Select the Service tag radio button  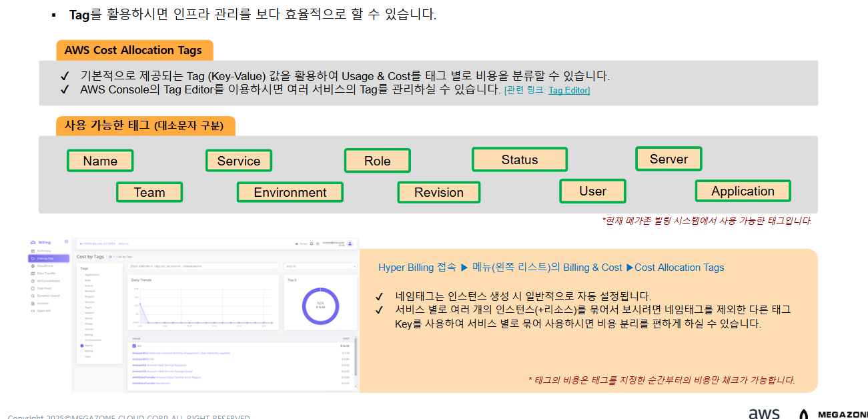(82, 302)
